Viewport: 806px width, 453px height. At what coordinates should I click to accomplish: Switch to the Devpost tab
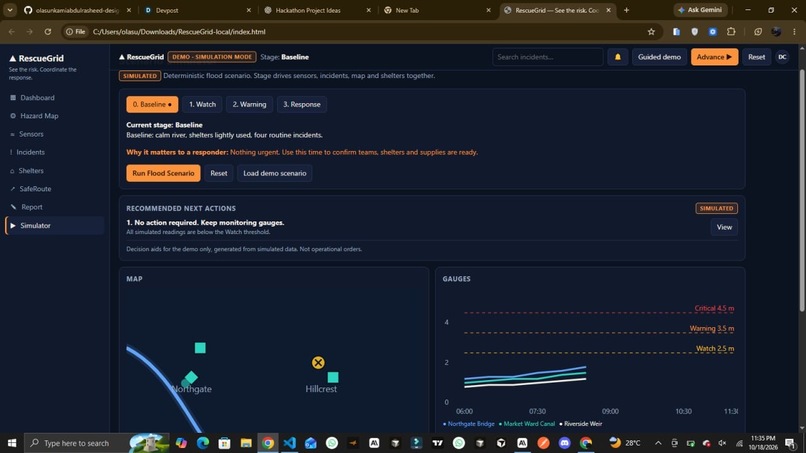coord(197,10)
